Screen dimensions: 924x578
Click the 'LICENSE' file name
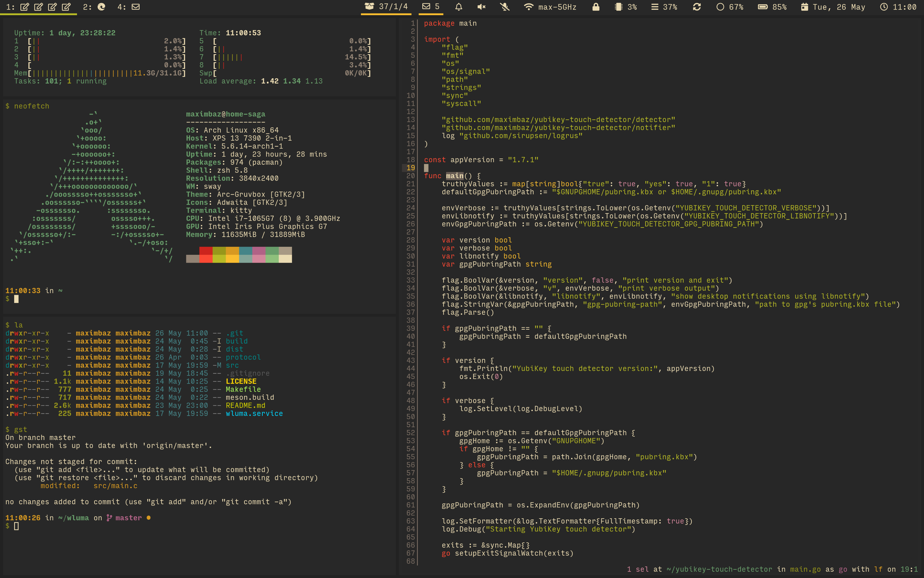pos(241,381)
